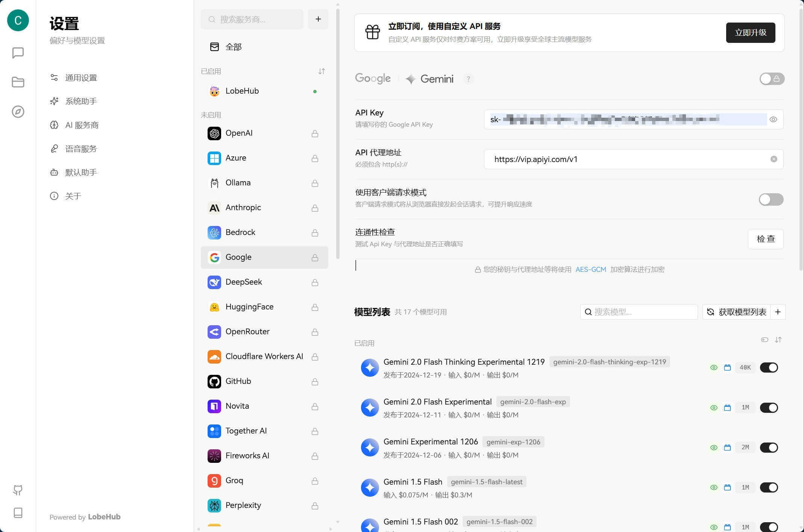Open 系统助手 settings page

coord(81,101)
